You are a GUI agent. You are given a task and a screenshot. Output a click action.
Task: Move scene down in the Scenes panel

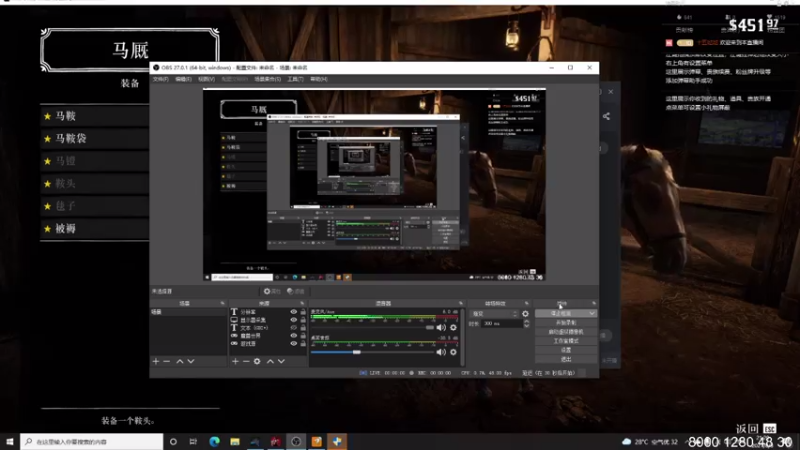191,361
